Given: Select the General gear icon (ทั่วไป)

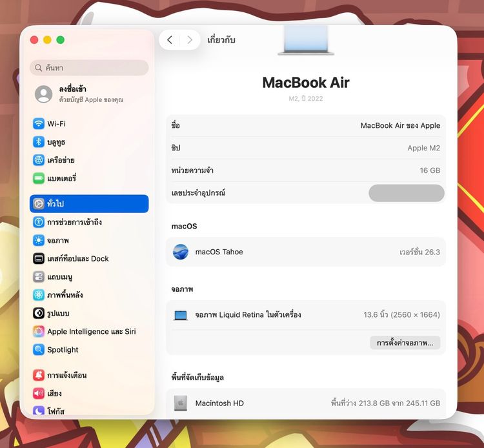Looking at the screenshot, I should click(x=39, y=204).
